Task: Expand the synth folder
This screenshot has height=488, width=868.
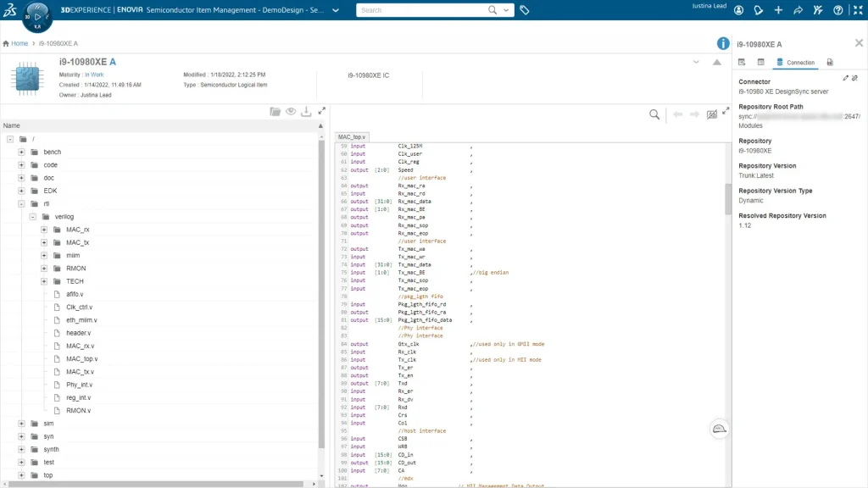Action: click(x=21, y=449)
